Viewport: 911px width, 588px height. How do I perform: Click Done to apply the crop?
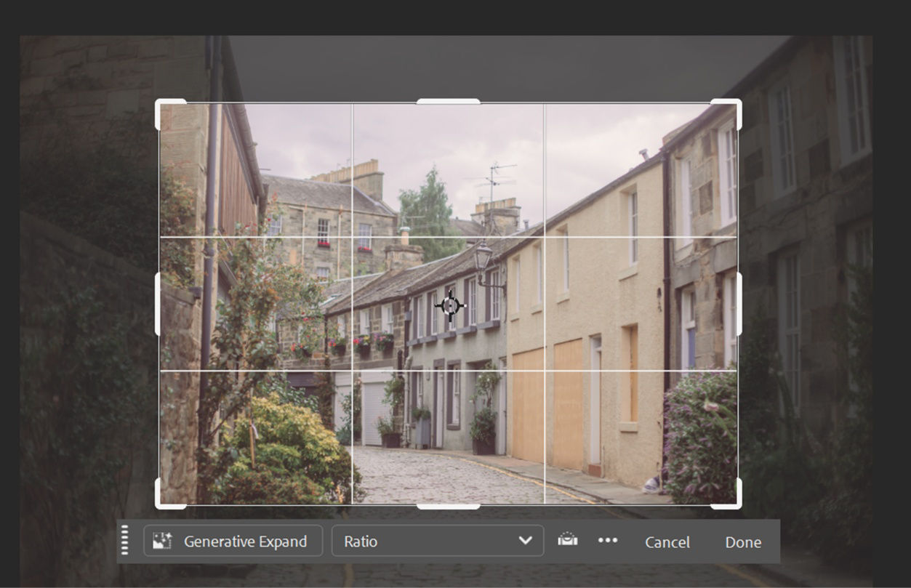pos(743,542)
